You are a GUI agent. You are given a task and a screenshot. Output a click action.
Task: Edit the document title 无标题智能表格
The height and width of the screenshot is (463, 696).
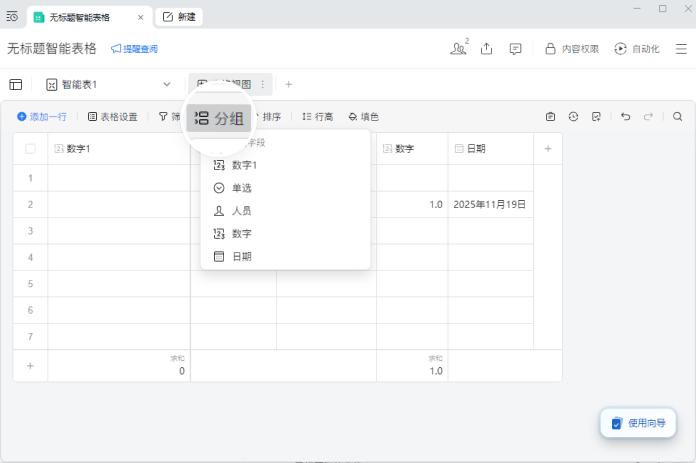click(51, 48)
